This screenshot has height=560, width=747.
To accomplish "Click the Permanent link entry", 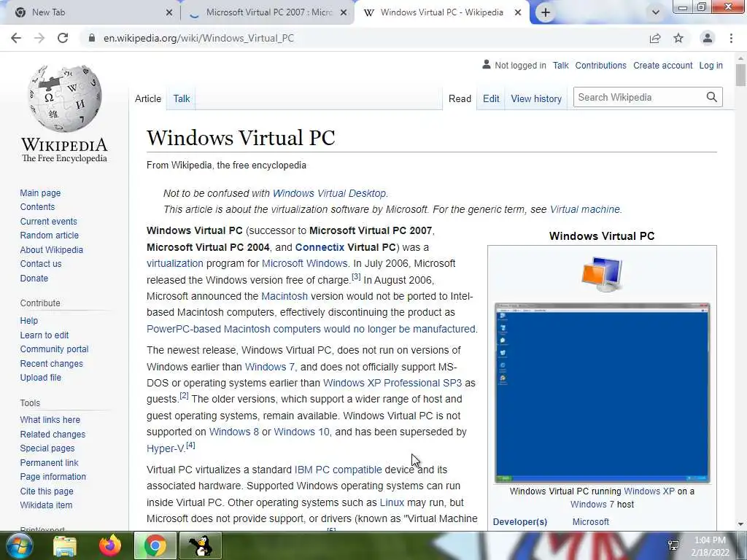I will coord(49,462).
